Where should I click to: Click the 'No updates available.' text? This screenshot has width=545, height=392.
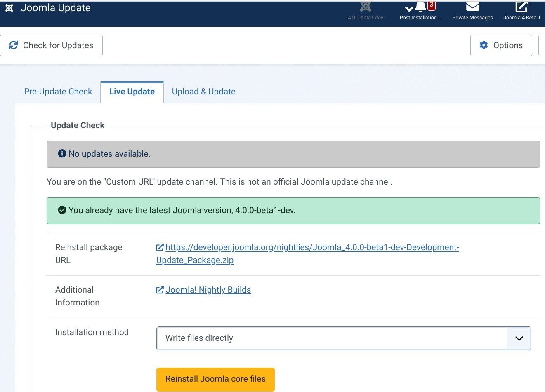(109, 154)
